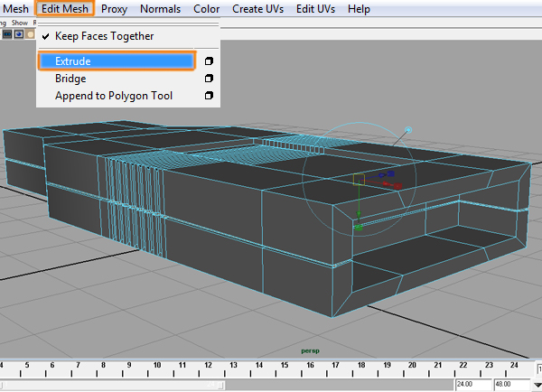The image size is (542, 392).
Task: Click the blue smooth shade icon in panel toolbar
Action: click(x=19, y=34)
